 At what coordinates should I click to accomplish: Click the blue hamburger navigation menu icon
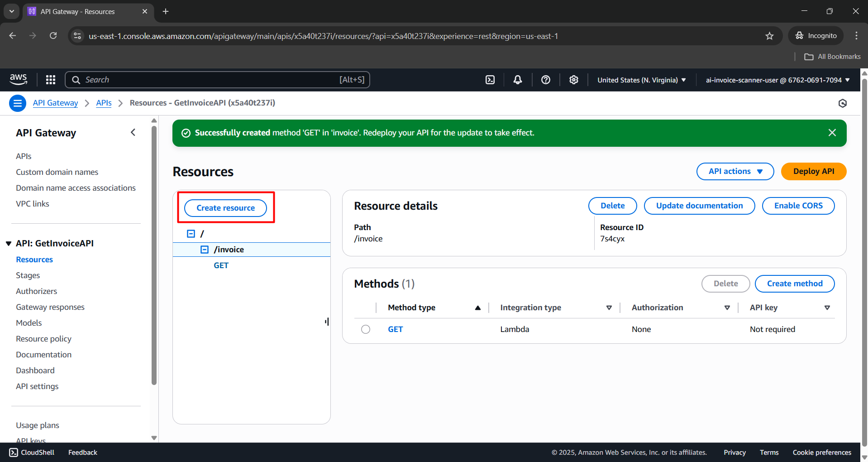tap(18, 103)
